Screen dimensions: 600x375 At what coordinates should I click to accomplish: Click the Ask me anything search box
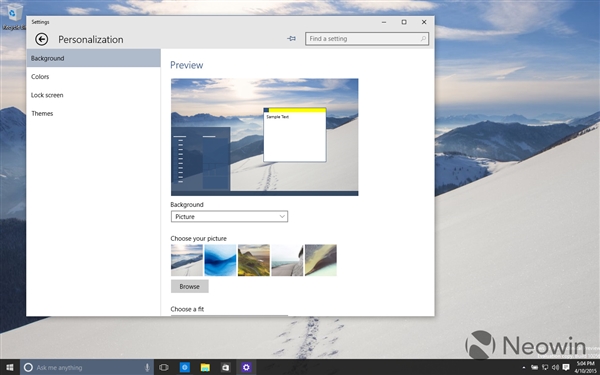[x=87, y=367]
